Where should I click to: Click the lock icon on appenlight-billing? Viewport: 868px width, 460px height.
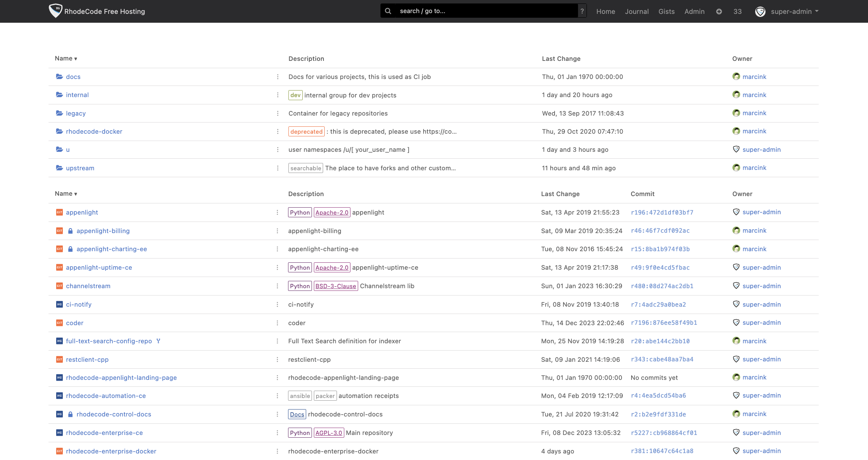tap(70, 231)
